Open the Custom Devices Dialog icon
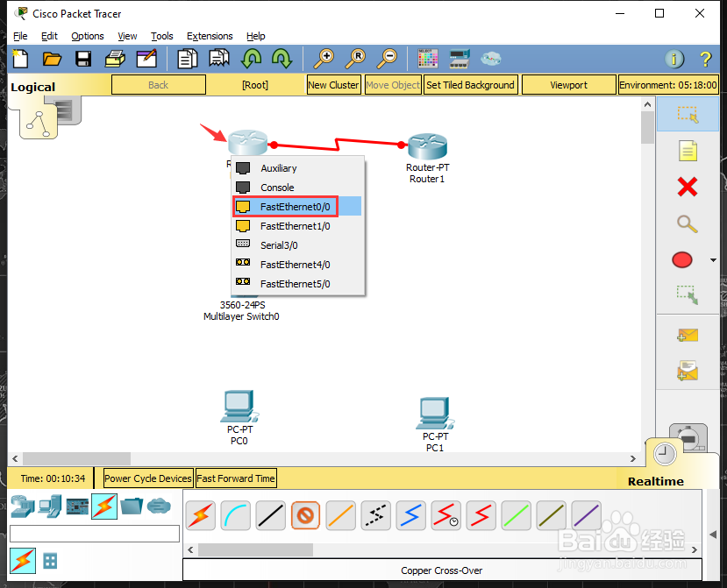 click(460, 59)
